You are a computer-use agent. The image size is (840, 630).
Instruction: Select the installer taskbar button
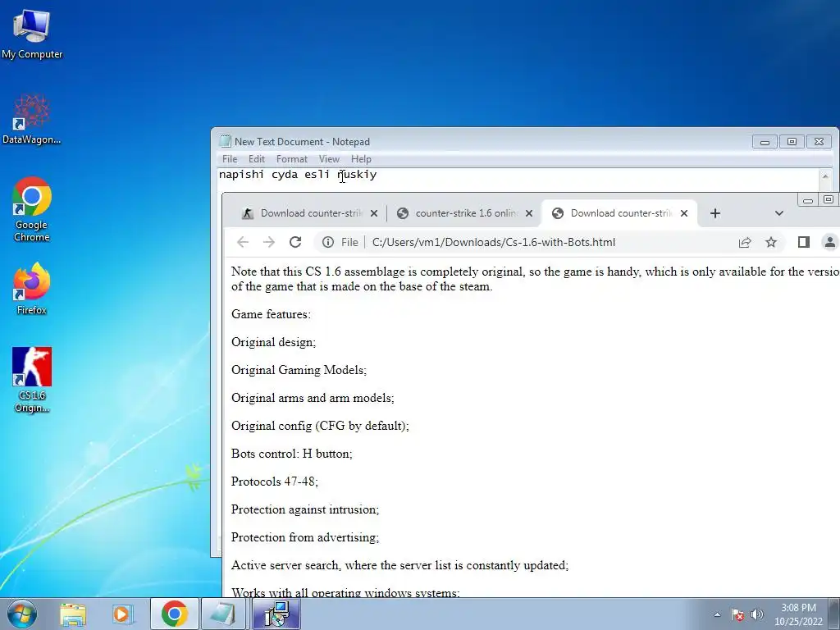(277, 614)
